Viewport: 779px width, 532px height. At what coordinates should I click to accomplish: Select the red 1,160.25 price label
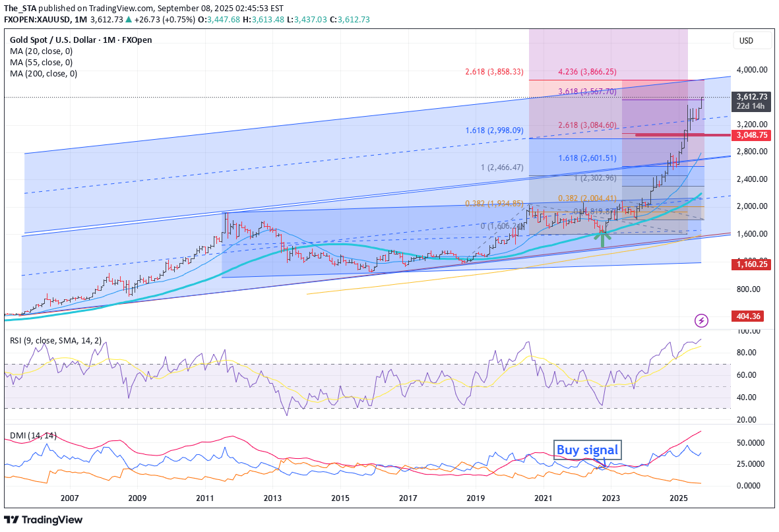click(752, 264)
